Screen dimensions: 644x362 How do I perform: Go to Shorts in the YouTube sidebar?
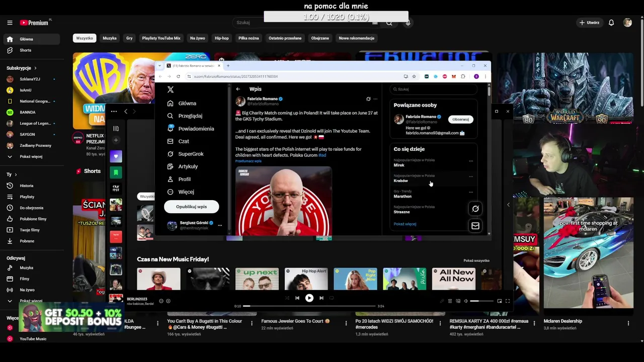(x=25, y=50)
